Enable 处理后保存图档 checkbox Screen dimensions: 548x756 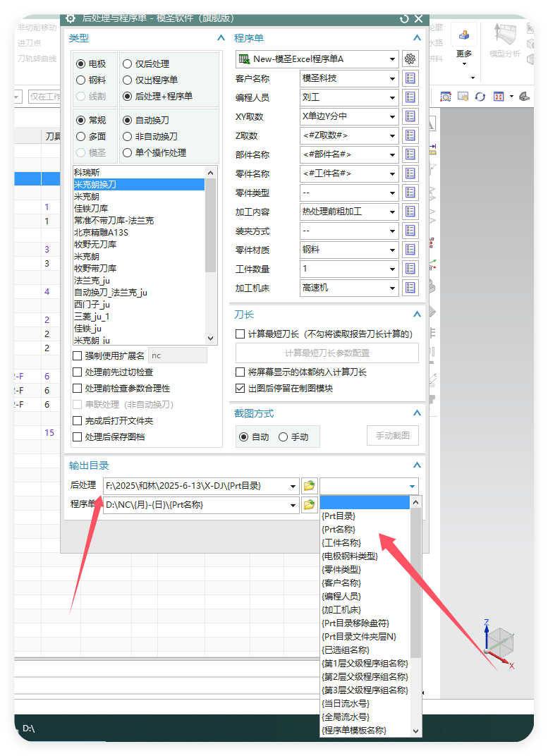[x=77, y=437]
